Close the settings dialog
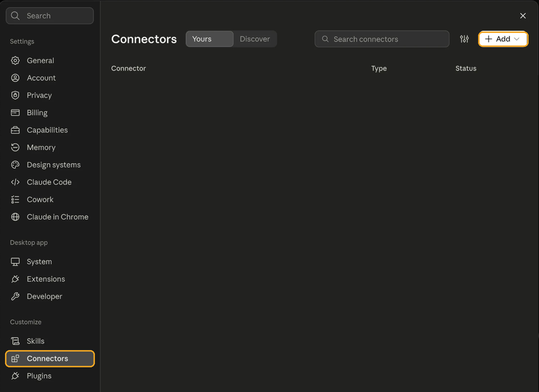Image resolution: width=539 pixels, height=392 pixels. pyautogui.click(x=523, y=16)
